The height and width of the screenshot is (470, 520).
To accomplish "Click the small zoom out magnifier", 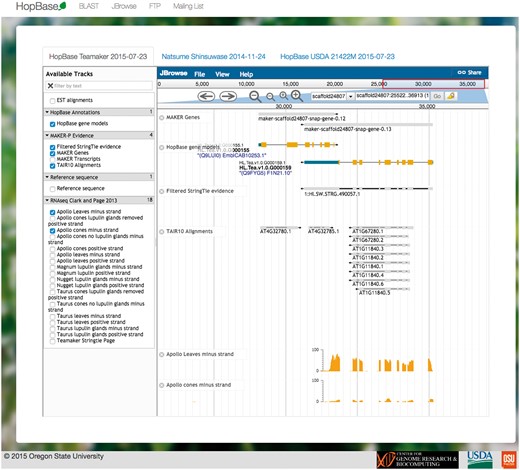I will point(270,97).
